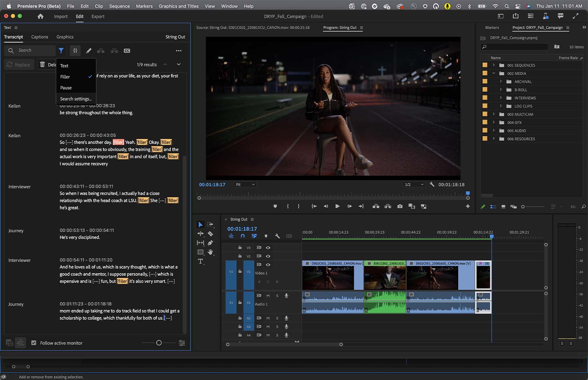Choose Search settings from the filter menu
This screenshot has height=380, width=588.
75,98
